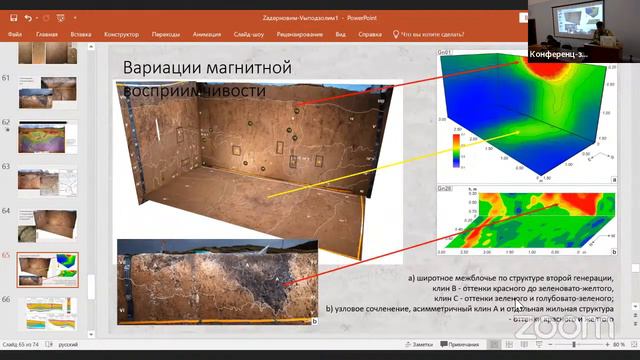Click the animation star marker beside slide 62
This screenshot has width=640, height=360.
click(x=7, y=129)
